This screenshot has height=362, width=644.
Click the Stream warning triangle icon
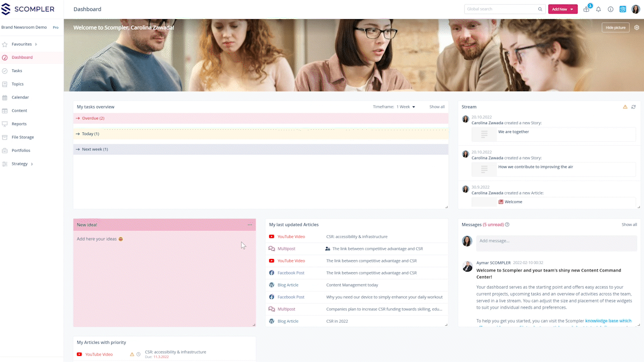(x=625, y=107)
